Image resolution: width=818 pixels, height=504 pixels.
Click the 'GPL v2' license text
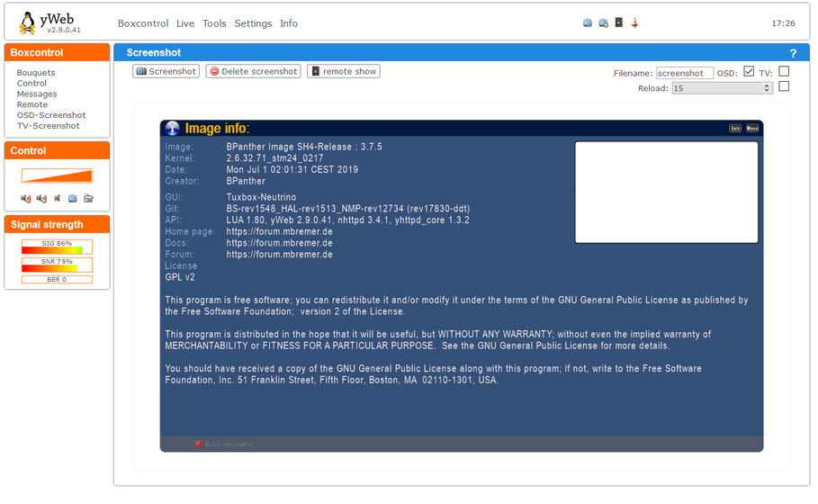pos(180,277)
